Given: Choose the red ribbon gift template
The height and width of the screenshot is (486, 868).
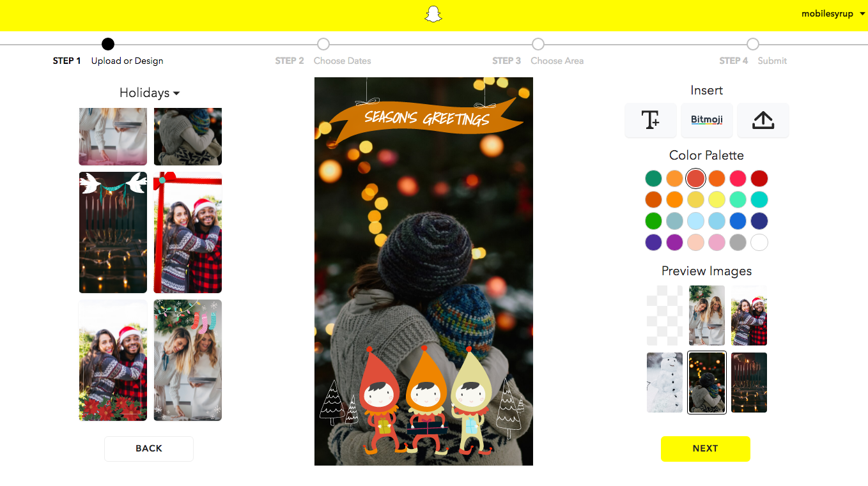Looking at the screenshot, I should (188, 232).
